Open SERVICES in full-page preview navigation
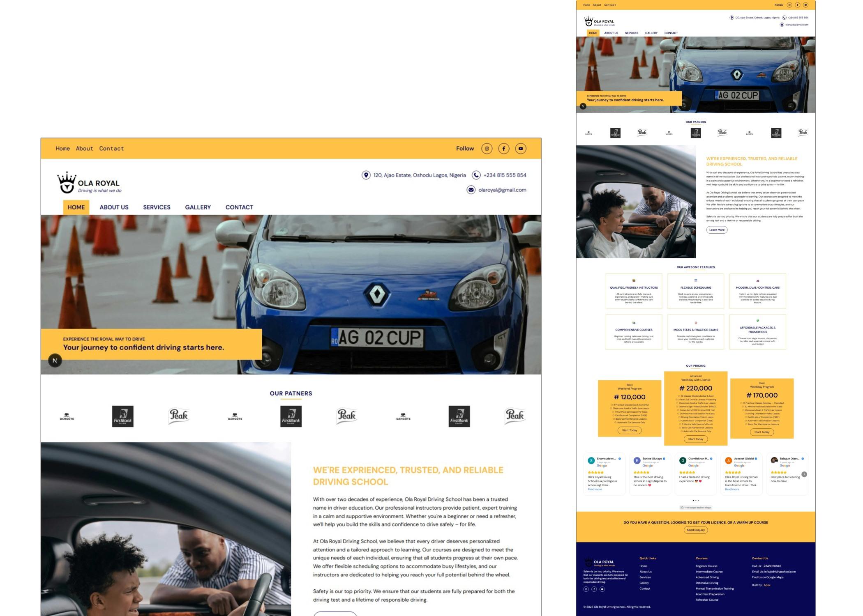This screenshot has width=863, height=616. click(x=632, y=33)
